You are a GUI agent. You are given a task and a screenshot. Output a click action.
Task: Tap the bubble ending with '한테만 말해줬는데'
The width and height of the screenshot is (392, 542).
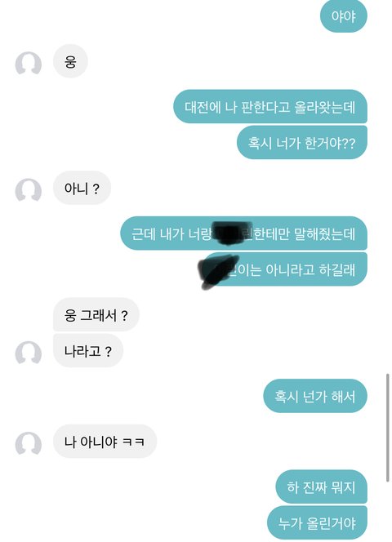[243, 233]
